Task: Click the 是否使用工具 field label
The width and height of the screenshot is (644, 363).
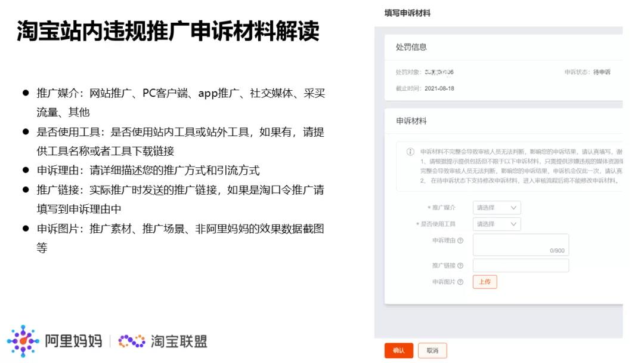Action: pyautogui.click(x=438, y=224)
